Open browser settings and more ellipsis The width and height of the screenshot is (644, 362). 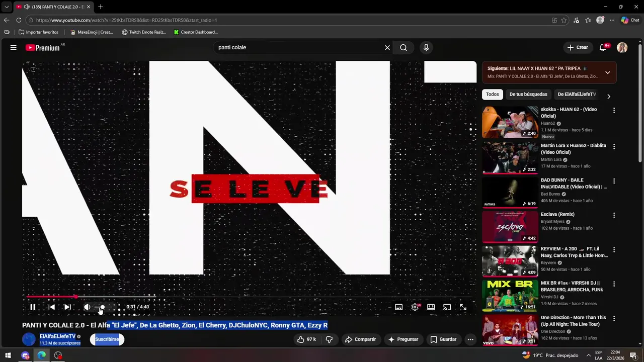coord(612,20)
